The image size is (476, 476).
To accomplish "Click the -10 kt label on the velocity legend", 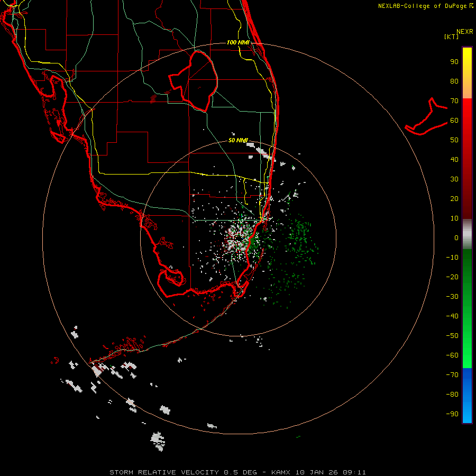I will (452, 258).
